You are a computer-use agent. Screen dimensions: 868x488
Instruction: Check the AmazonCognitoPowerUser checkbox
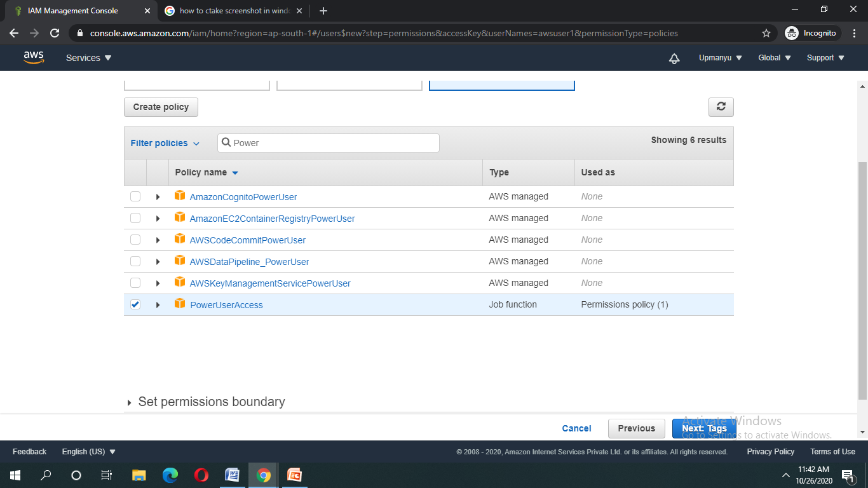(135, 196)
